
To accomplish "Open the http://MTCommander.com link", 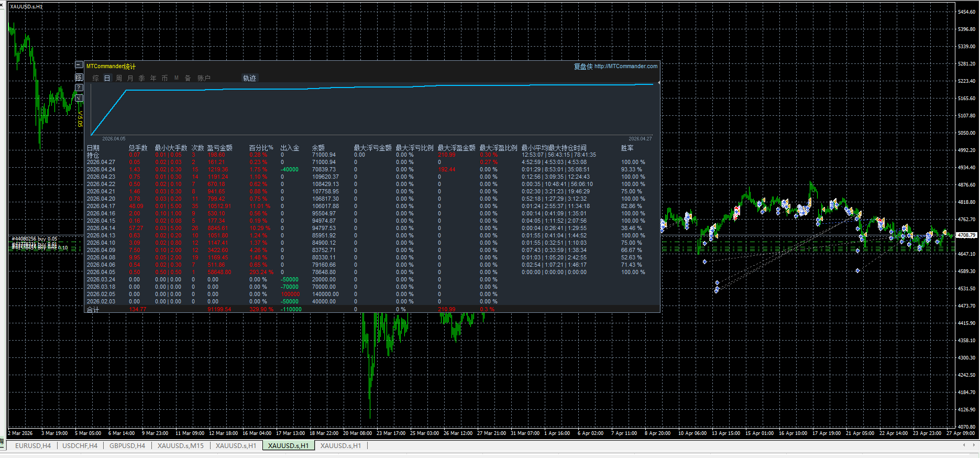I will (626, 66).
